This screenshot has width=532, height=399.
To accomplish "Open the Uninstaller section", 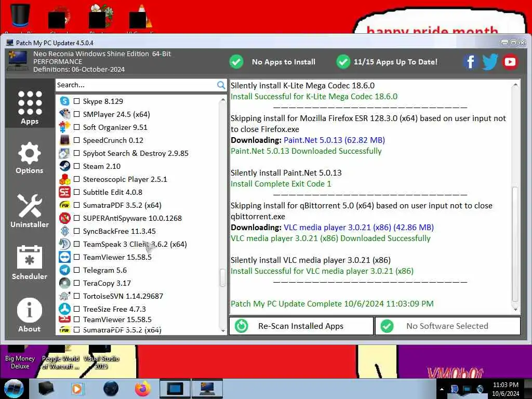I will click(30, 211).
